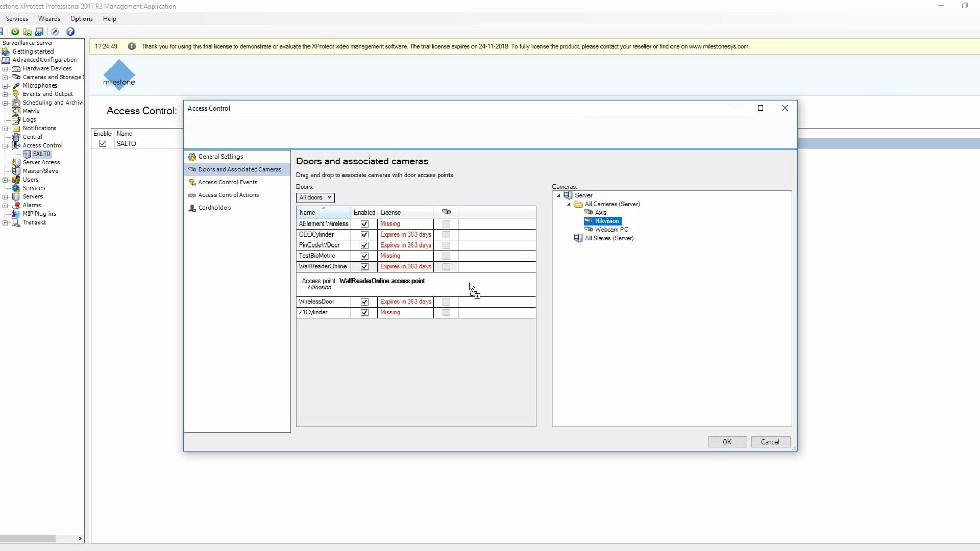Click the Alarms siren icon
Viewport: 980px width, 551px height.
(x=16, y=205)
